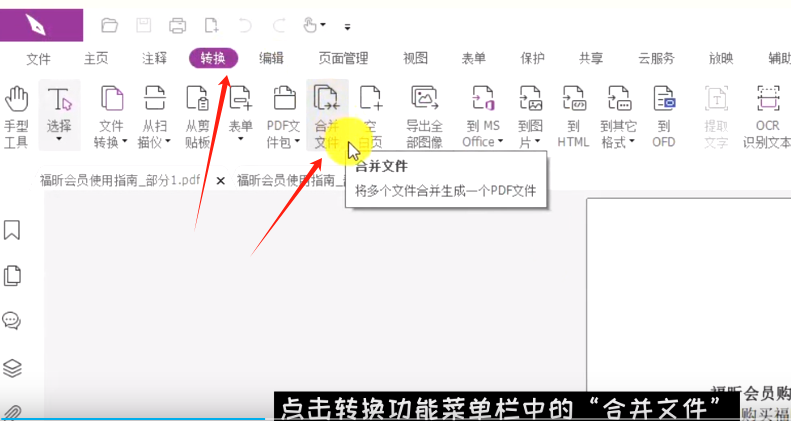Switch to the 主页 tab

(x=96, y=59)
